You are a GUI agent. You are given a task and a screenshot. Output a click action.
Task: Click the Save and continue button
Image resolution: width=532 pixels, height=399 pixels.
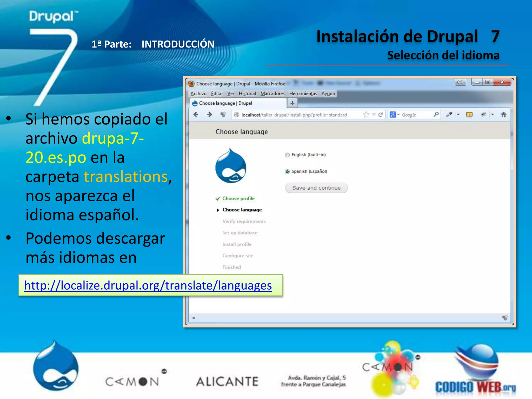pyautogui.click(x=316, y=188)
